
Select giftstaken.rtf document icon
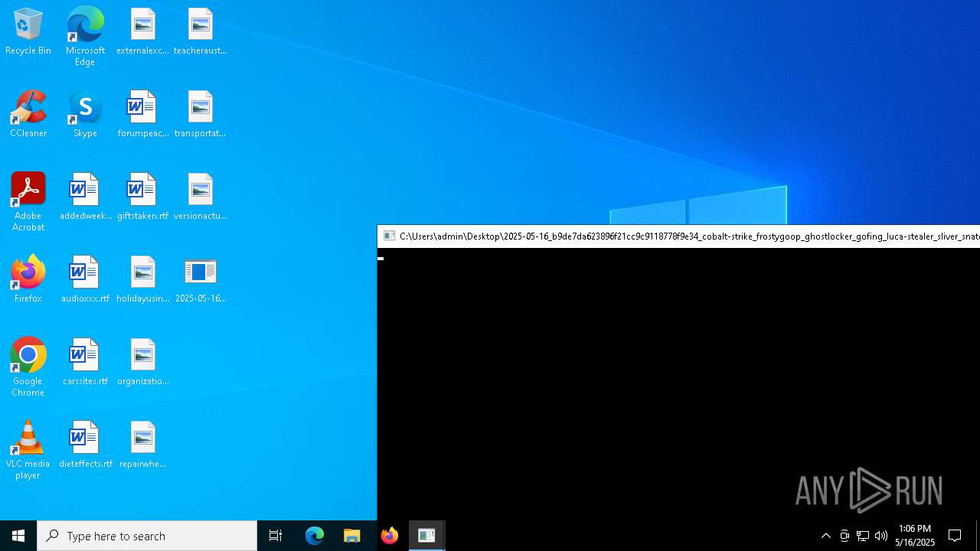pyautogui.click(x=142, y=197)
